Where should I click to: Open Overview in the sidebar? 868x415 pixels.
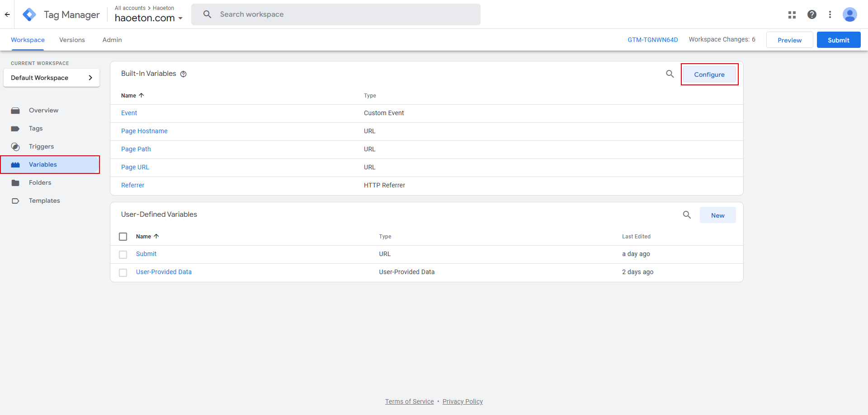(x=43, y=110)
